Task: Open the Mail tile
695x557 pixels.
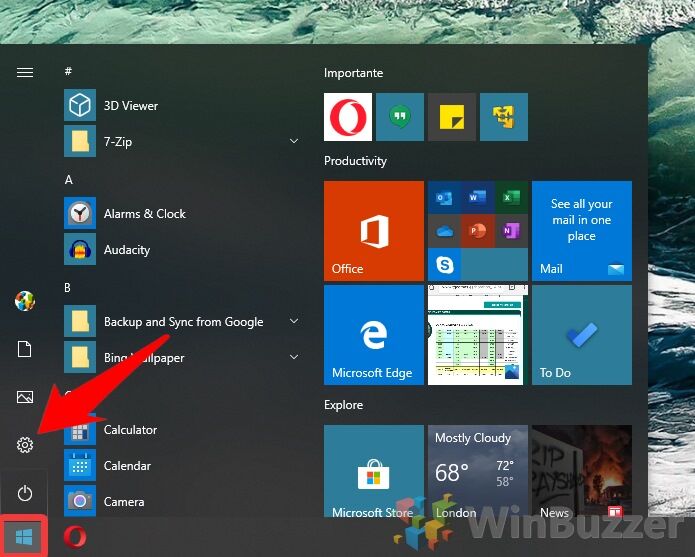Action: pos(582,231)
